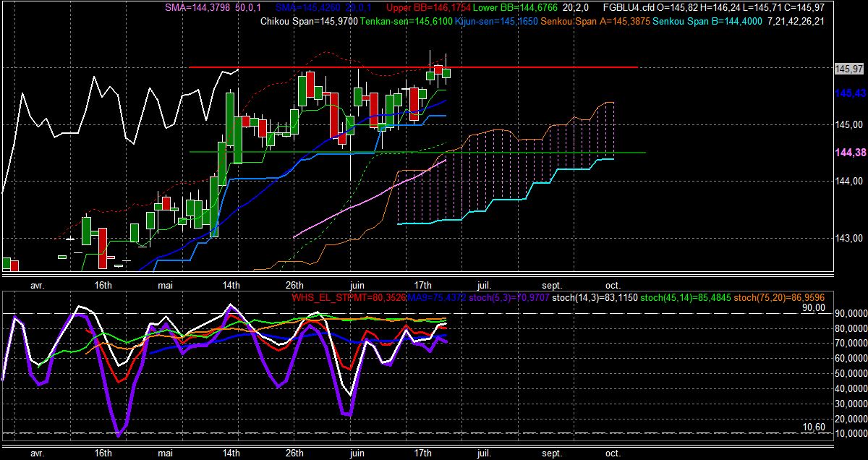The width and height of the screenshot is (868, 460).
Task: Click the Ichimoku parameters 7,21,42,26,21
Action: coord(796,22)
